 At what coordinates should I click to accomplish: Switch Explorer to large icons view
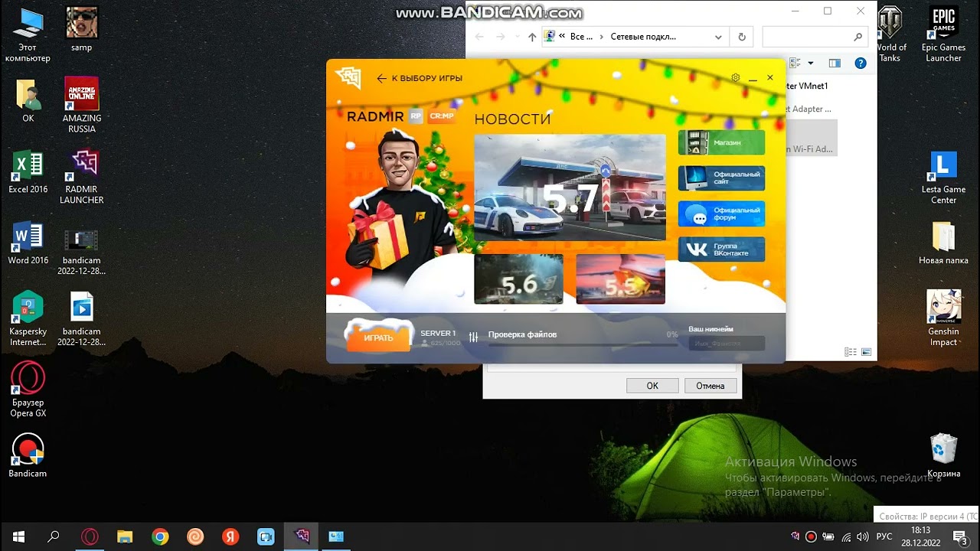tap(866, 352)
